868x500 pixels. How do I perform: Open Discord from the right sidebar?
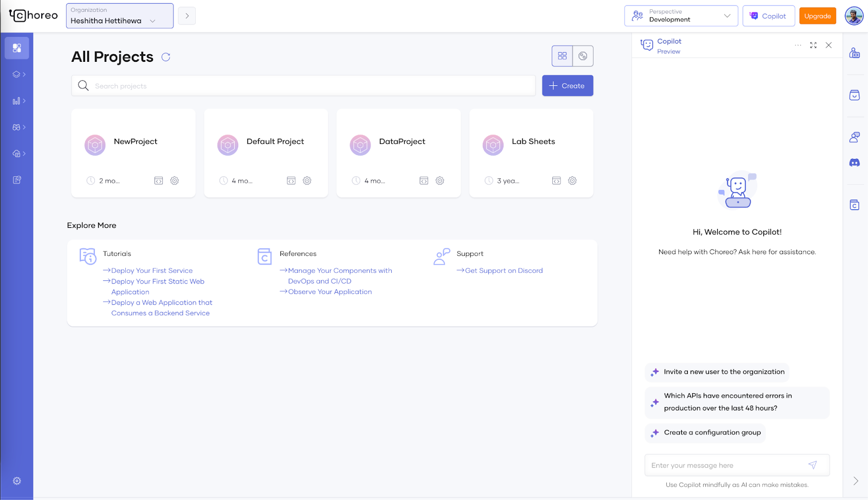pos(854,162)
